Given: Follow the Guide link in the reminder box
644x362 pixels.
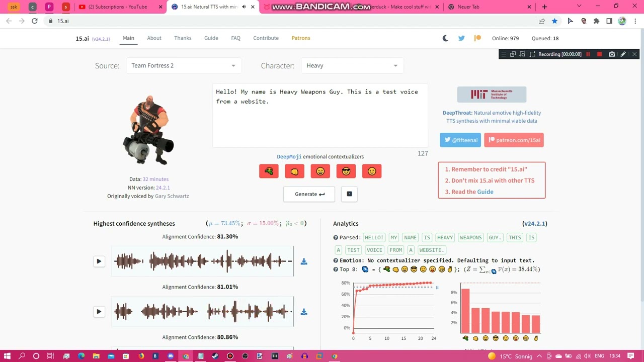Looking at the screenshot, I should click(x=485, y=192).
